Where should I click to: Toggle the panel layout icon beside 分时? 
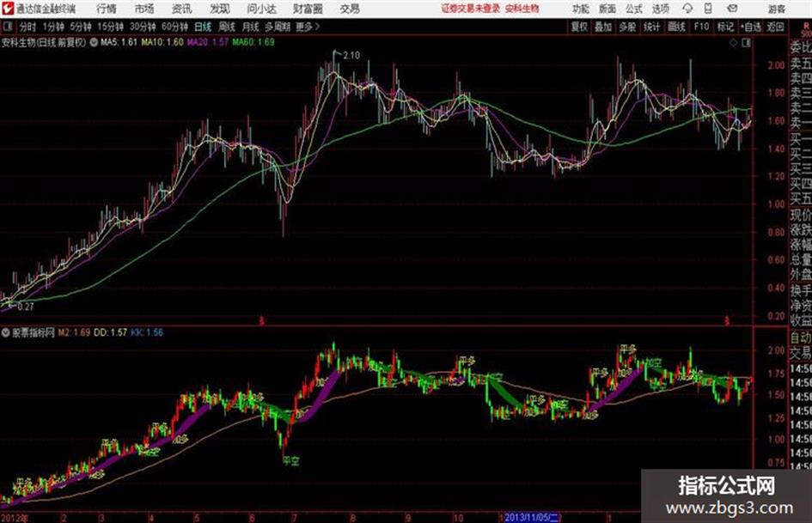coord(7,27)
